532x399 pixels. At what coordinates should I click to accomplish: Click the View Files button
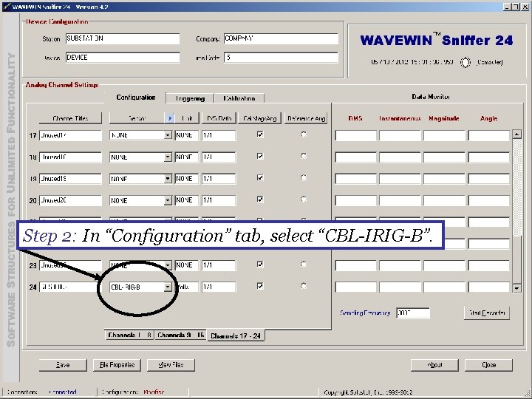(x=171, y=365)
